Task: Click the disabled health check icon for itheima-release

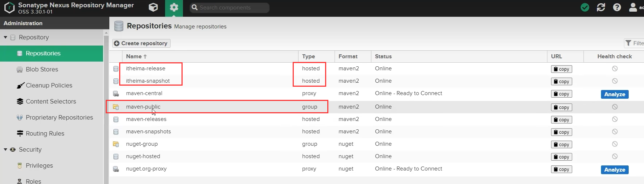Action: 614,68
